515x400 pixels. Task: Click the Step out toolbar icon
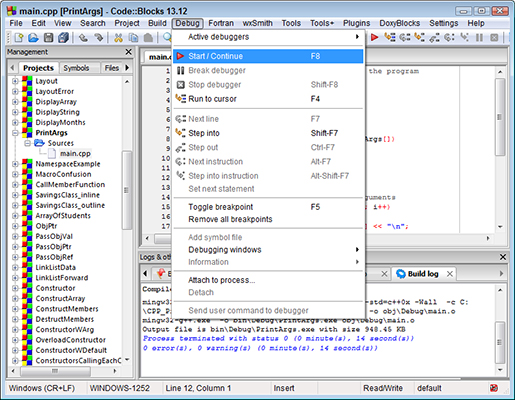click(x=434, y=37)
